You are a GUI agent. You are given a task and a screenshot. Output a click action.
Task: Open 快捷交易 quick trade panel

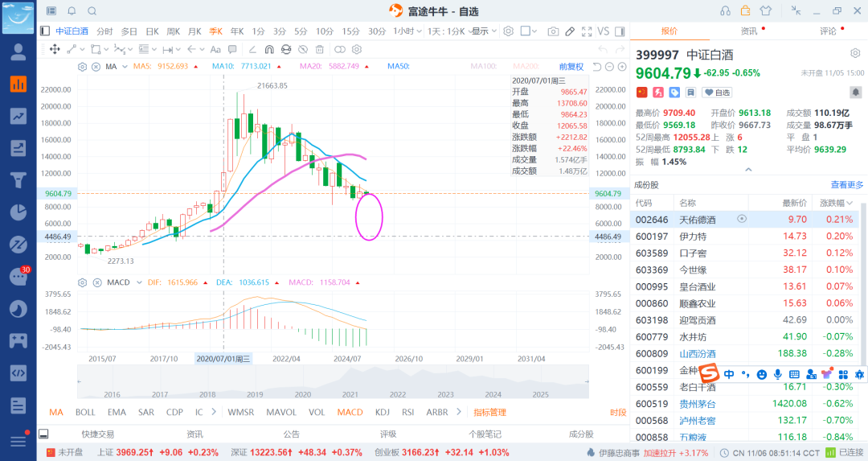(97, 434)
